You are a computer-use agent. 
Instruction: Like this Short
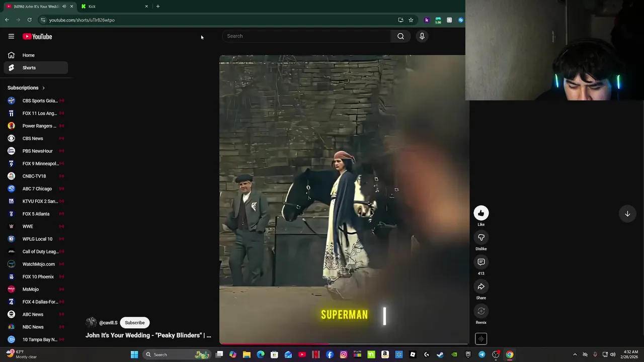click(481, 213)
